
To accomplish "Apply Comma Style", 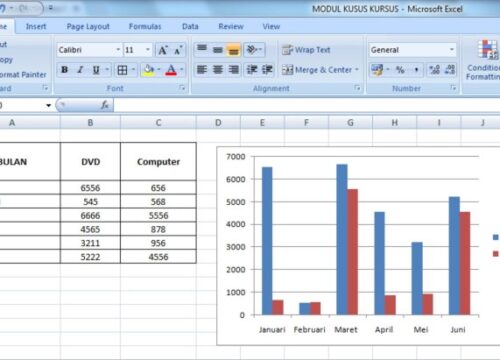I will pyautogui.click(x=416, y=70).
